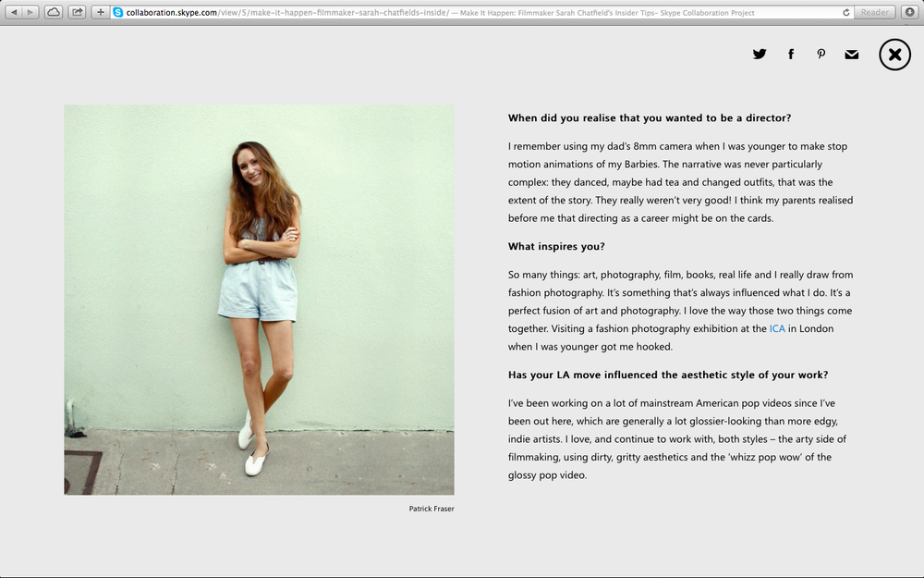Toggle Reader mode in the address bar

click(874, 12)
